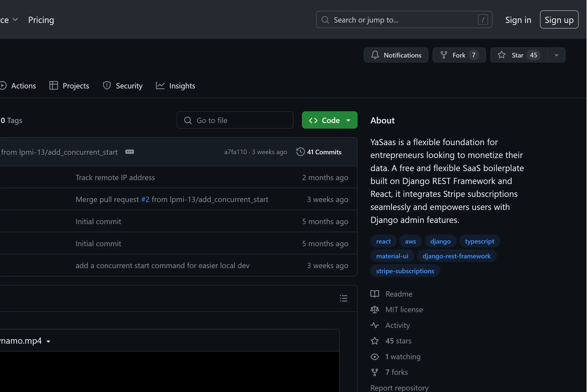The width and height of the screenshot is (588, 392).
Task: Expand the green Code dropdown
Action: [x=329, y=120]
